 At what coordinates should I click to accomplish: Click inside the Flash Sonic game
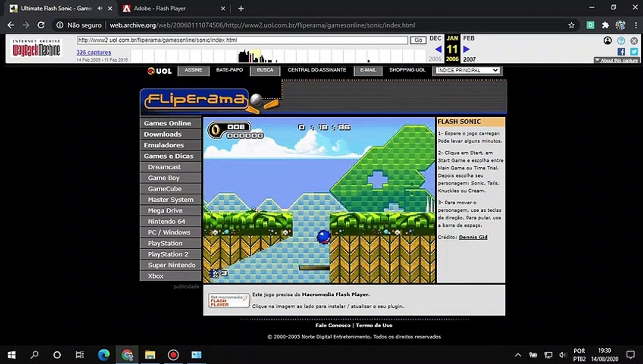[319, 200]
